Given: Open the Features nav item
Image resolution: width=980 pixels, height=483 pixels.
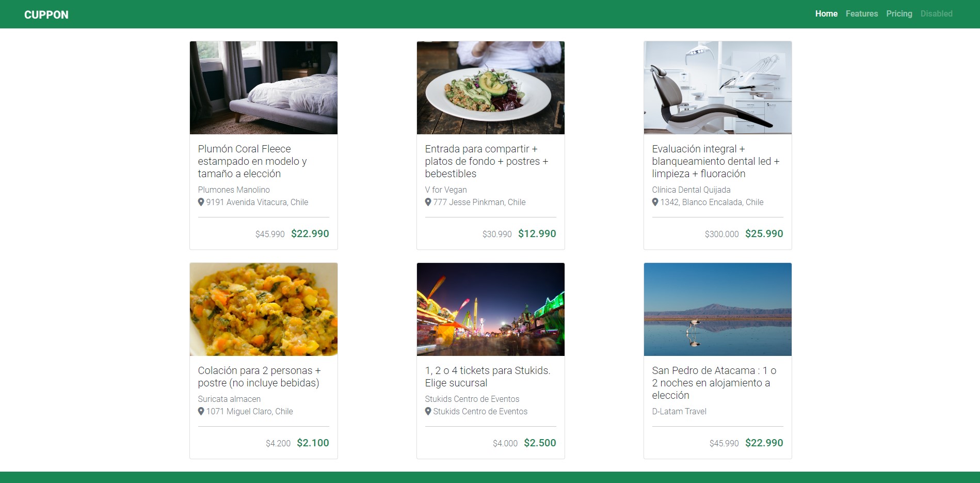Looking at the screenshot, I should [x=861, y=14].
